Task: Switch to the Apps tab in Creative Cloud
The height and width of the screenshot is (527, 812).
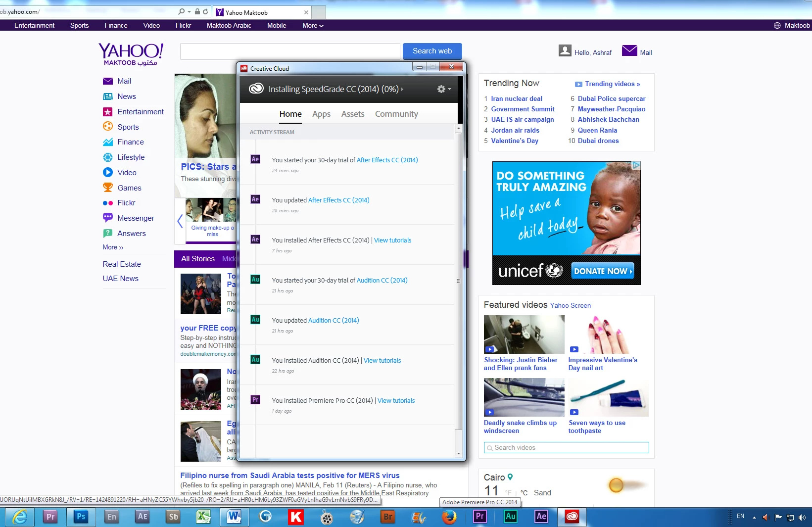Action: point(321,114)
